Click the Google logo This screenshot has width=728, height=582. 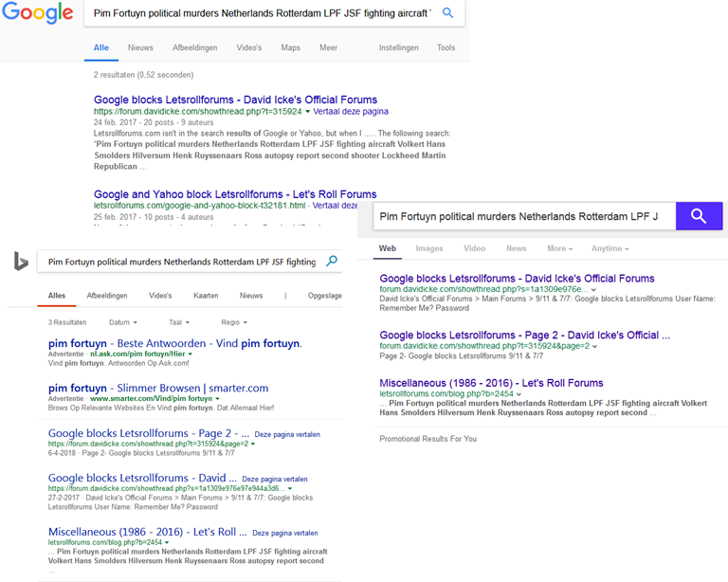(x=38, y=12)
